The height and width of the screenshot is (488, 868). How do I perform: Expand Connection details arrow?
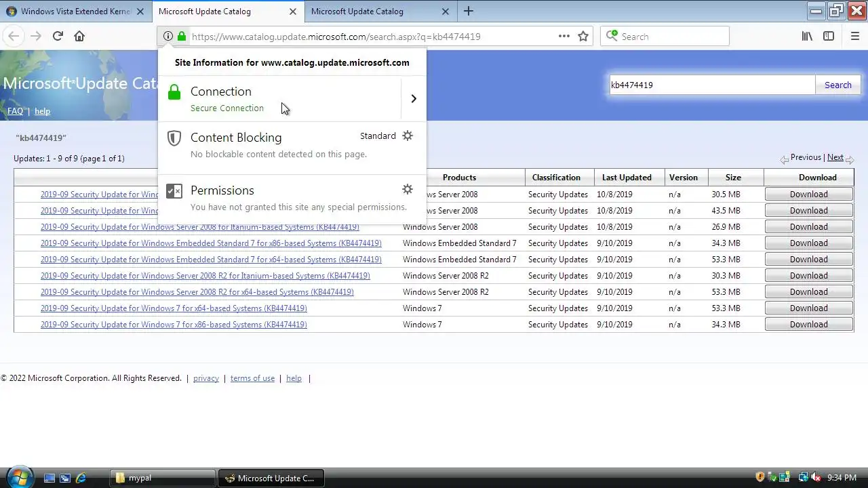coord(414,99)
